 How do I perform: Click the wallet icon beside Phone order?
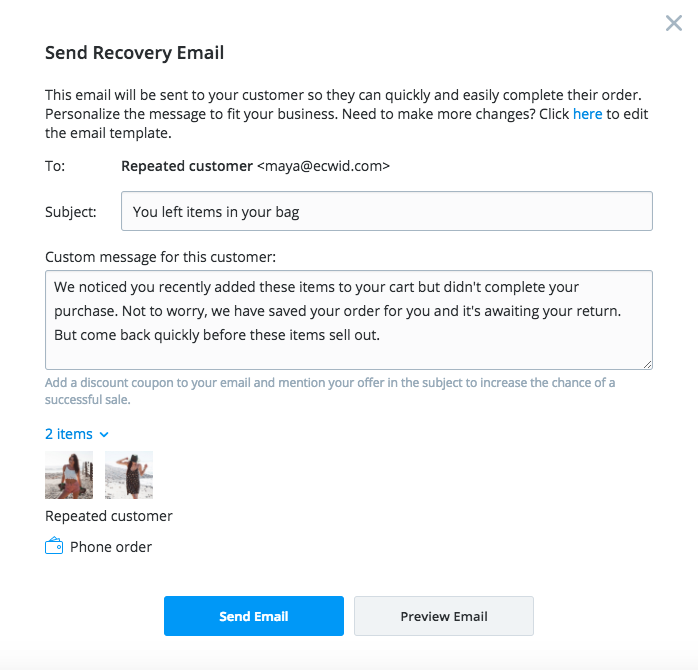coord(54,547)
